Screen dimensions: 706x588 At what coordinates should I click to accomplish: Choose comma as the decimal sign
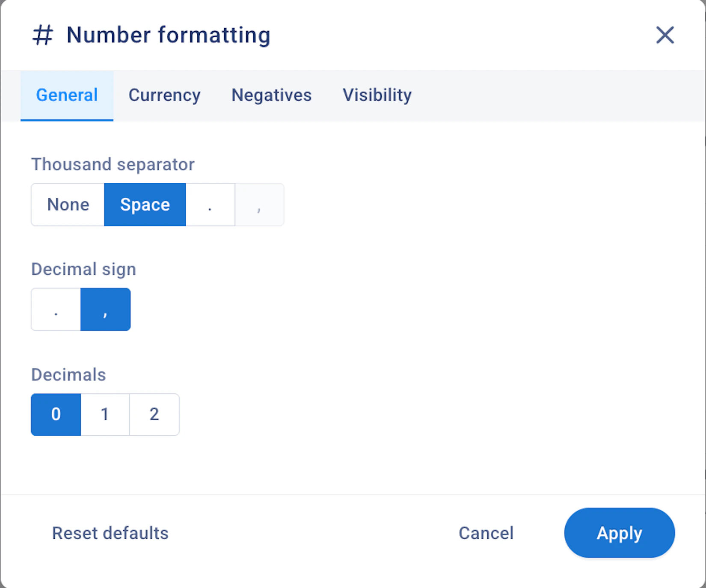point(105,309)
